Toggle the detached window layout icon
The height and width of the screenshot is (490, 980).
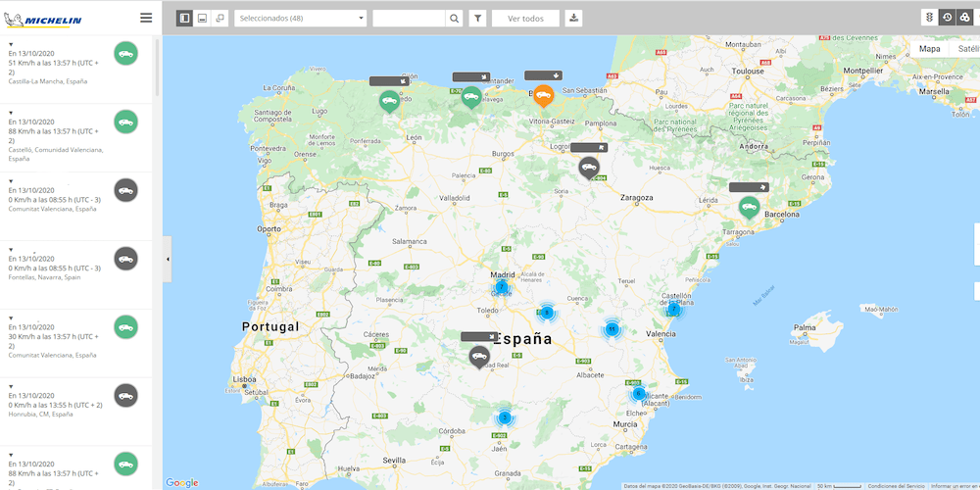220,18
